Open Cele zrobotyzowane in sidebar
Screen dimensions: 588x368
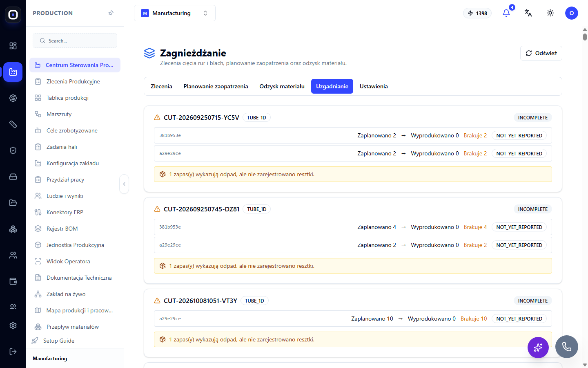[x=75, y=130]
